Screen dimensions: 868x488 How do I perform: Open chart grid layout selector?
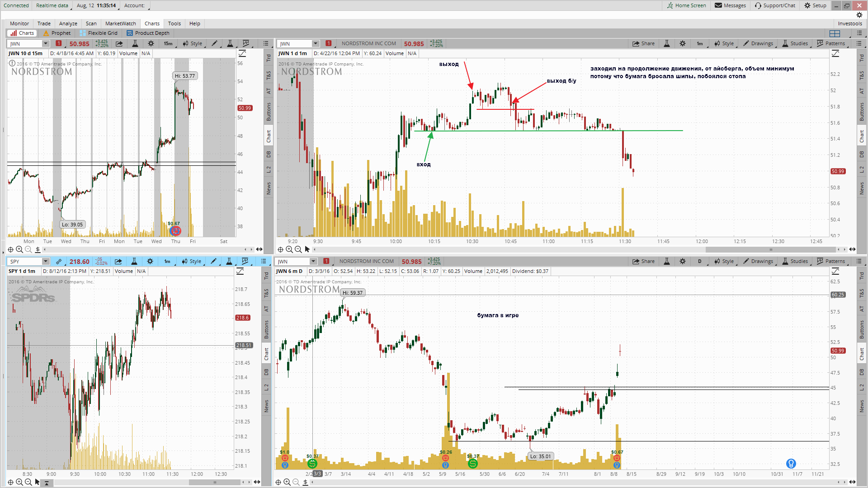pyautogui.click(x=835, y=33)
